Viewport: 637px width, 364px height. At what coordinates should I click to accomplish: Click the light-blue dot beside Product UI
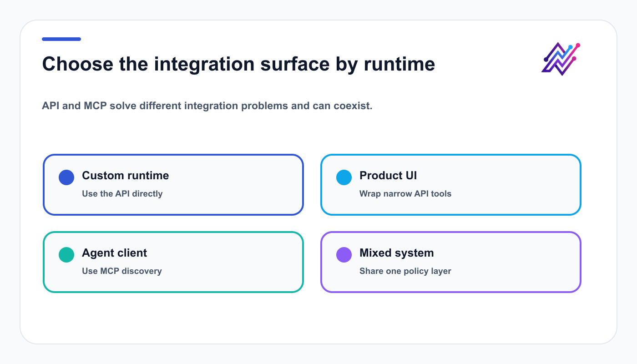344,177
